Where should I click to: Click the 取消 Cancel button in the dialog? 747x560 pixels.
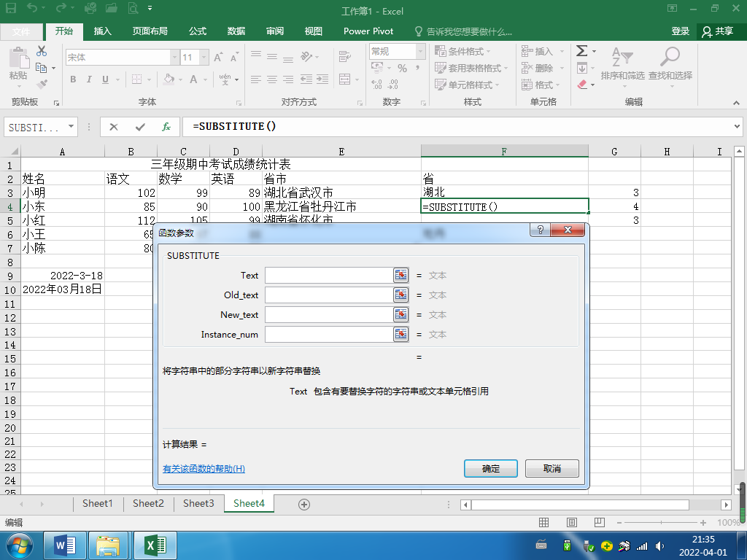552,469
